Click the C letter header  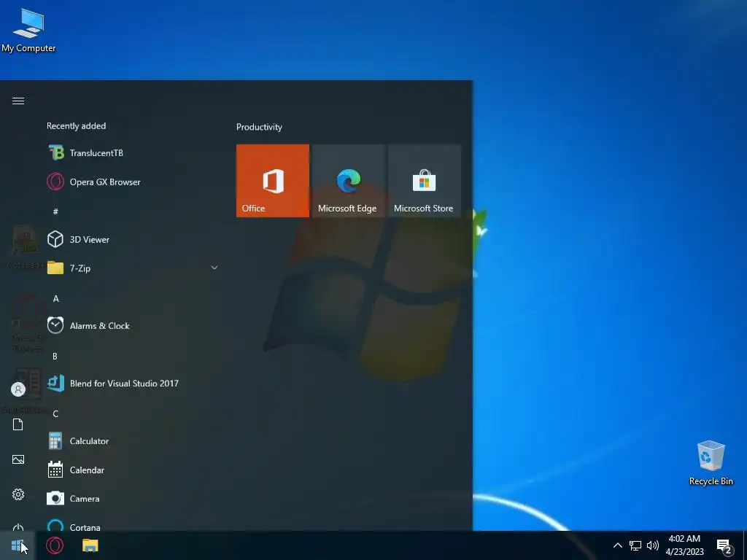55,414
